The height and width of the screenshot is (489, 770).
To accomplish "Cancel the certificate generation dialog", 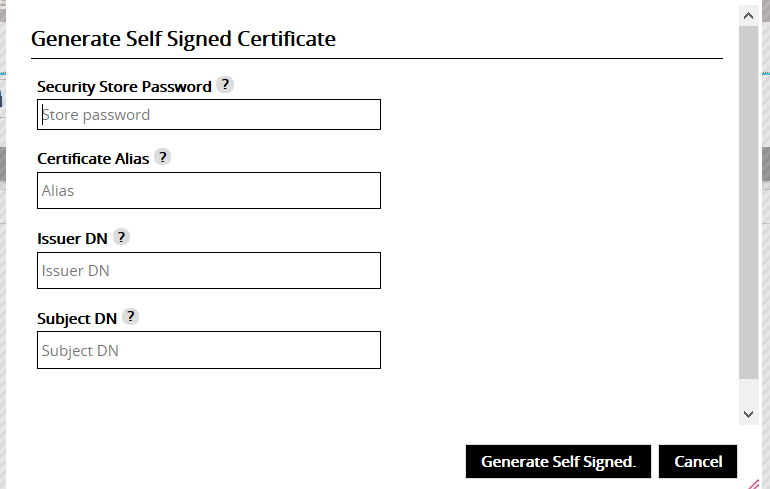I will point(698,462).
